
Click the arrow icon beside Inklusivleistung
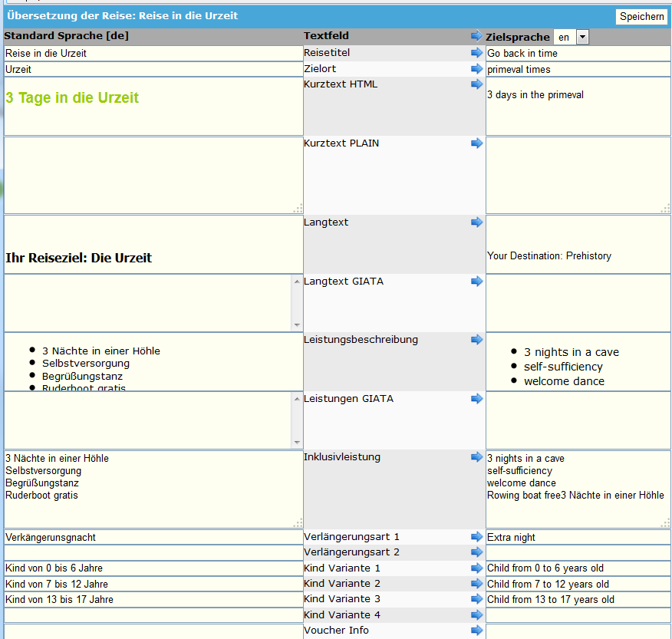pos(476,457)
